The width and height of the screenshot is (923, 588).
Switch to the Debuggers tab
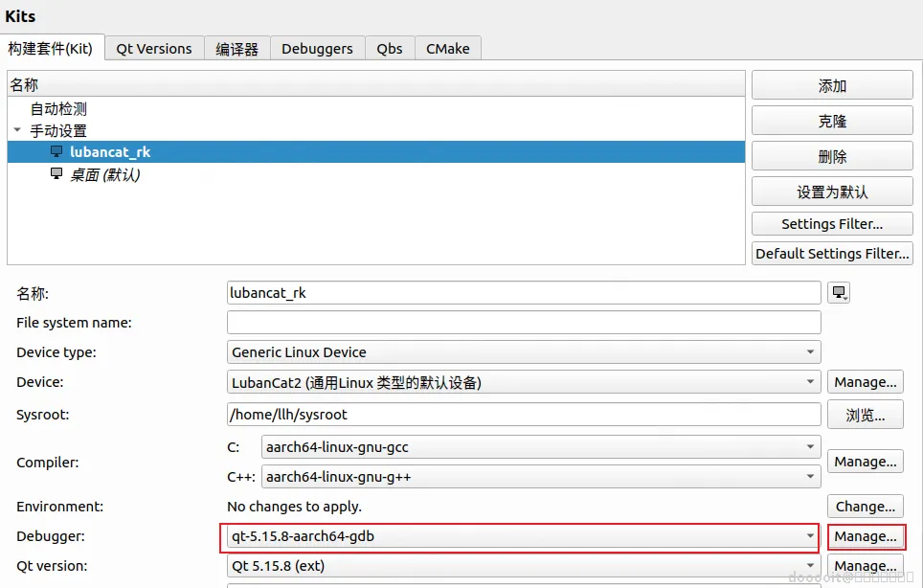coord(317,48)
